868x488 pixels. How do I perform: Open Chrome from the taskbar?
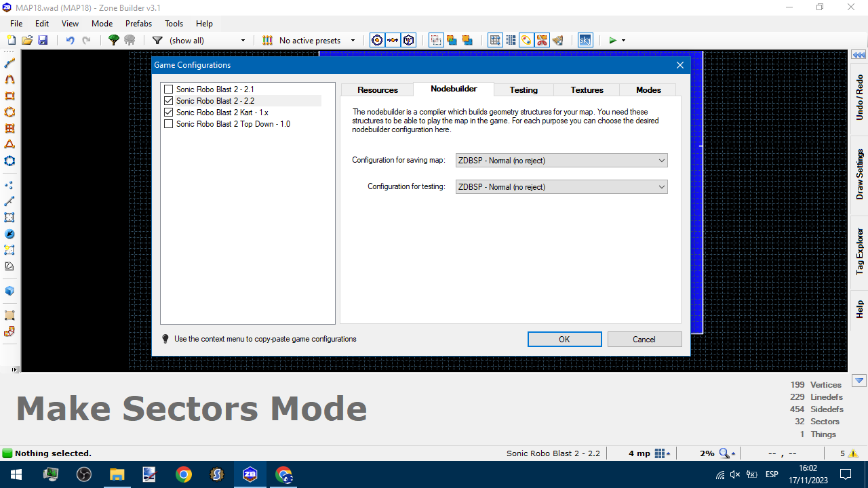183,474
